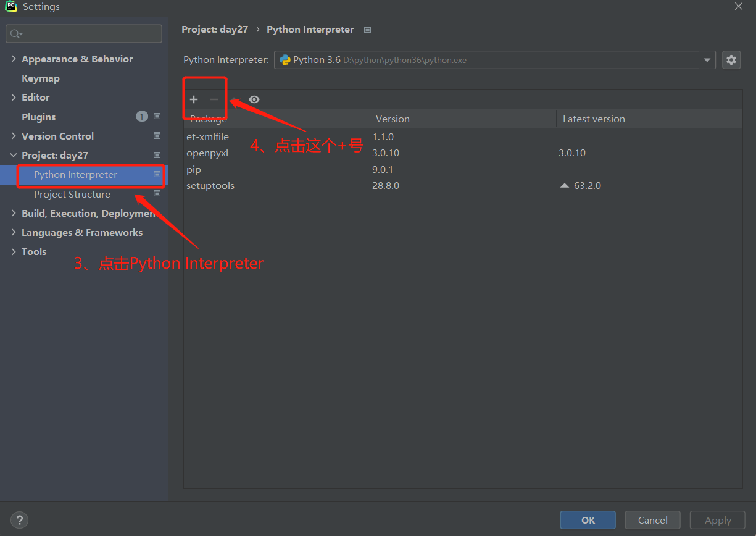Select the setuptools package row

click(463, 185)
